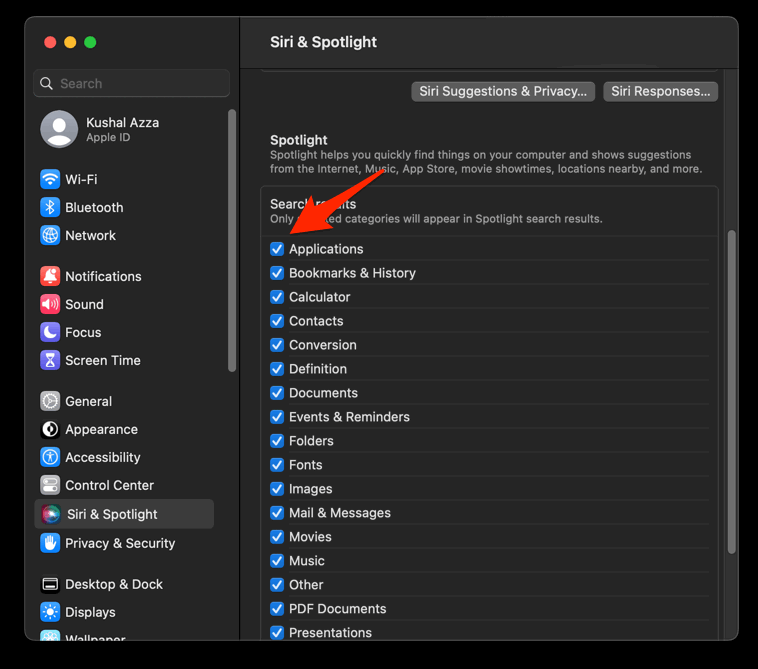Disable the Documents checkbox
The height and width of the screenshot is (669, 758).
click(x=277, y=393)
